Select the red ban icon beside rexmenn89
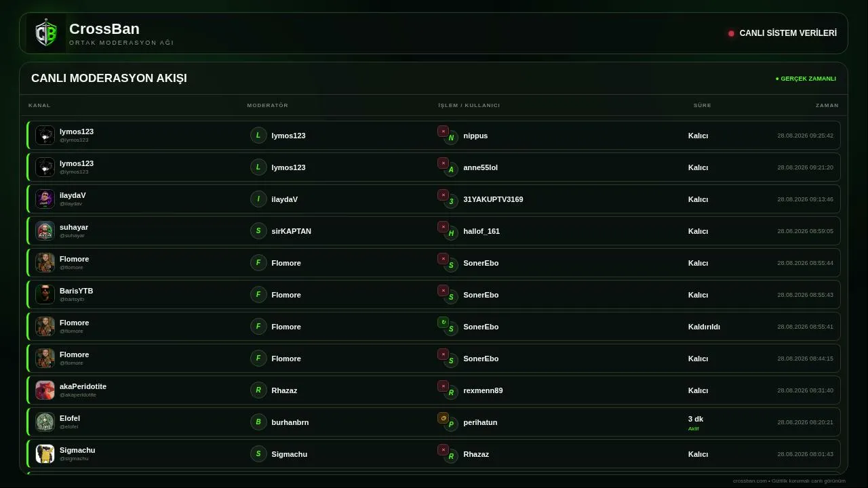 click(443, 386)
